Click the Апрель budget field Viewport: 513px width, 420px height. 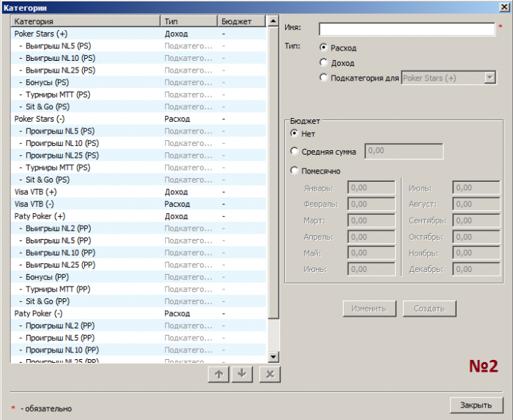pyautogui.click(x=372, y=237)
